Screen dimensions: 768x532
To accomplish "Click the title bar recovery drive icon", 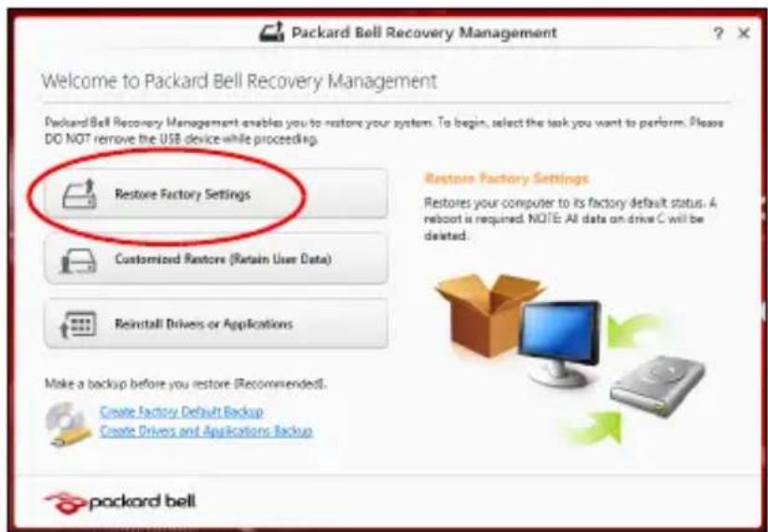I will [x=271, y=32].
